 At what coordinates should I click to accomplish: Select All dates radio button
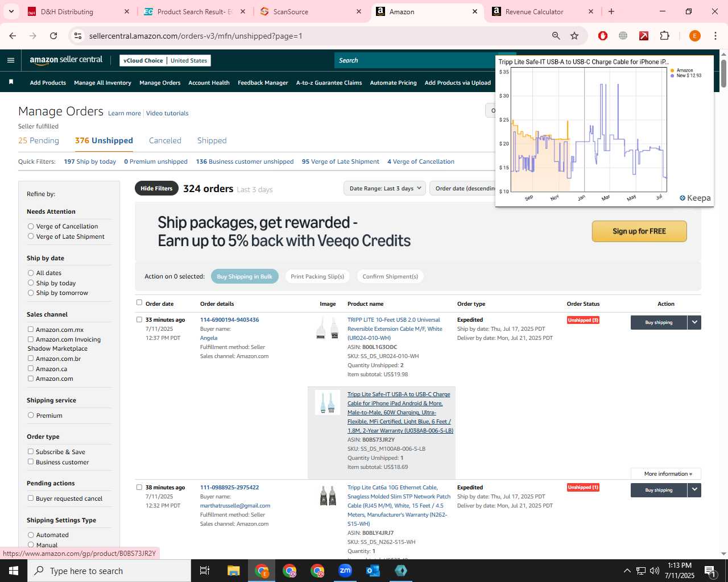pyautogui.click(x=31, y=273)
